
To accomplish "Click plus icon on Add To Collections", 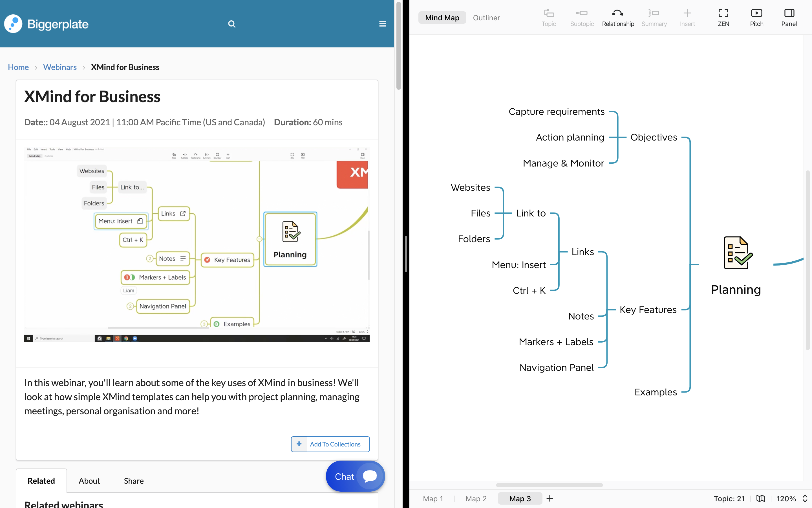I will pos(299,444).
